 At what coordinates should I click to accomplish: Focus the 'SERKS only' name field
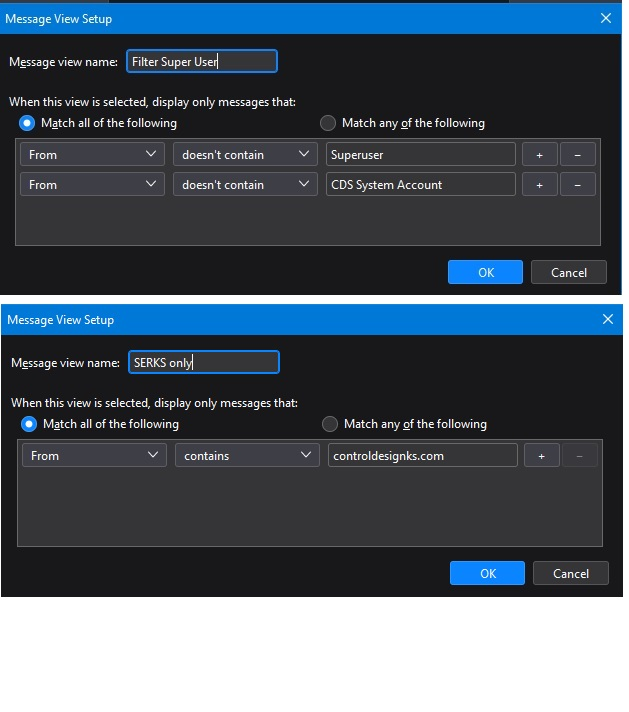pyautogui.click(x=203, y=362)
